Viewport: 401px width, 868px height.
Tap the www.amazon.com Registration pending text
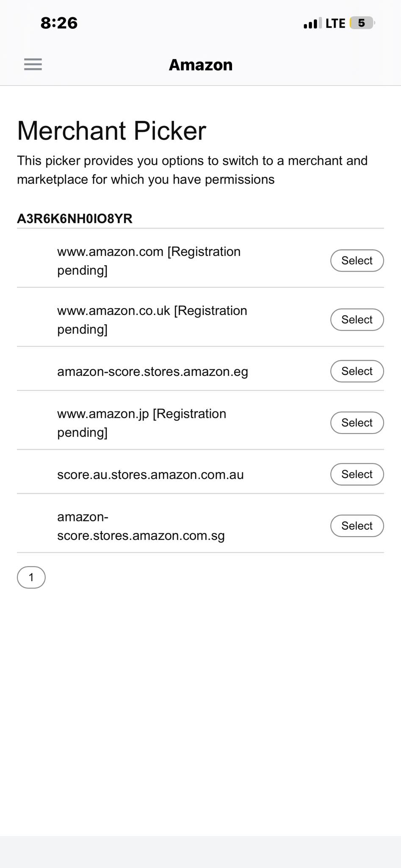click(x=149, y=261)
